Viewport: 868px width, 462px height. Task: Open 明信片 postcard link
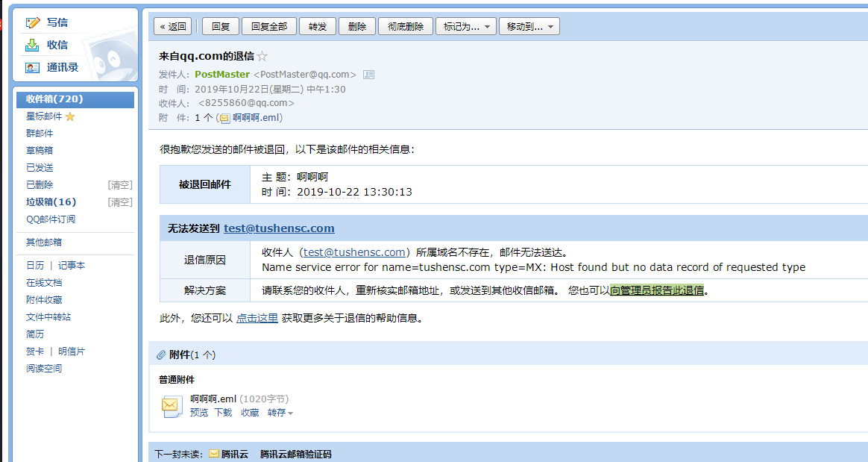tap(72, 352)
